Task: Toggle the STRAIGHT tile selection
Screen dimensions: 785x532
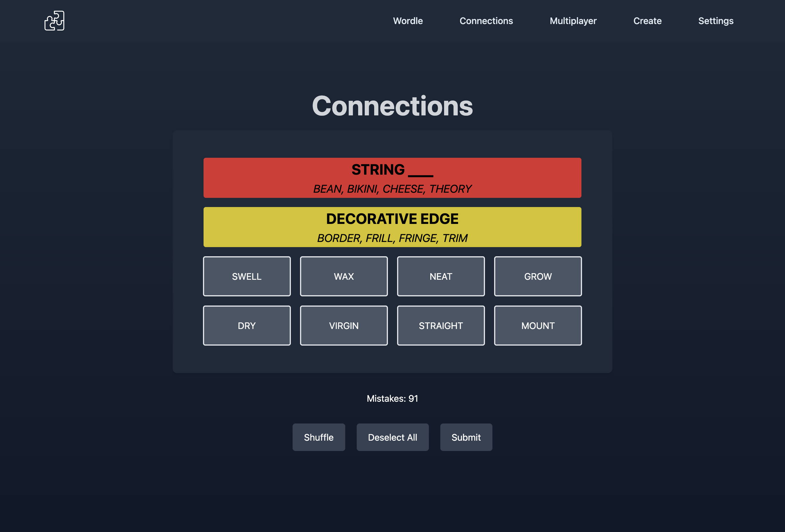Action: point(441,326)
